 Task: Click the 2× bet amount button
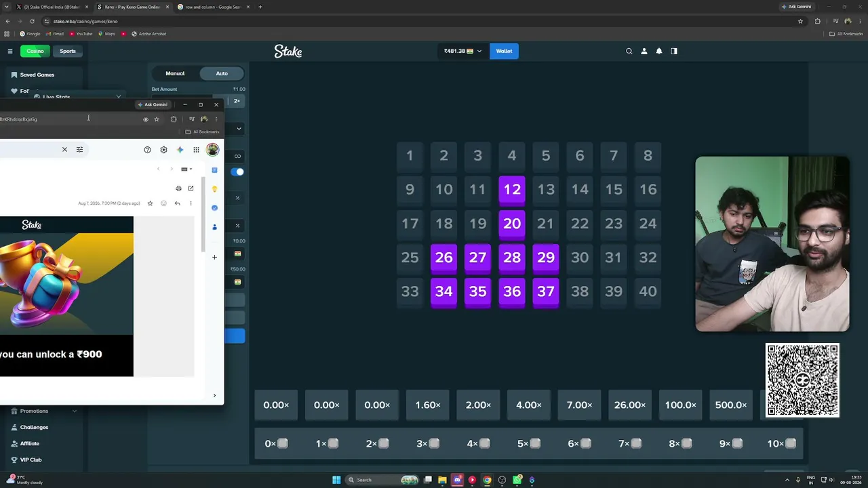click(x=237, y=101)
